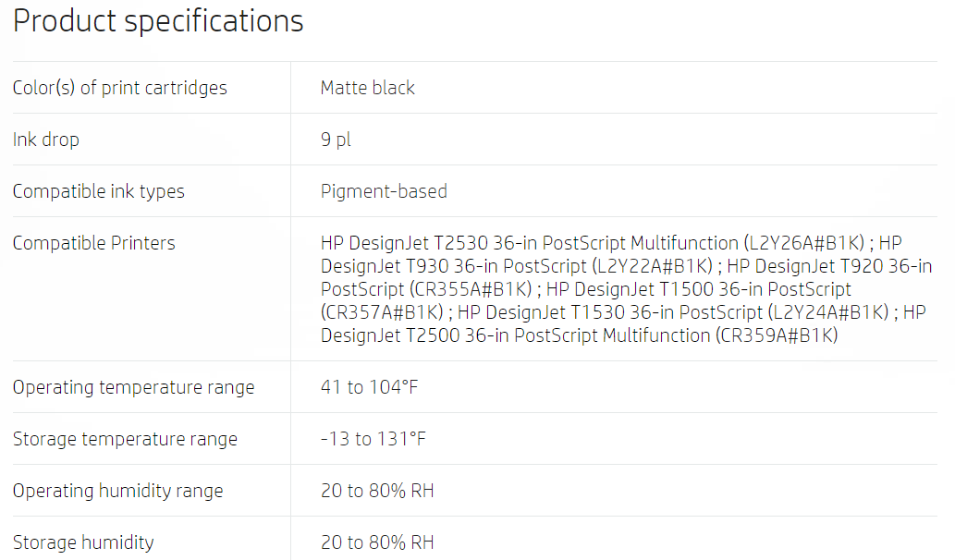Click the 'Operating temperature range' label
Screen dimensions: 955x560
pos(133,387)
